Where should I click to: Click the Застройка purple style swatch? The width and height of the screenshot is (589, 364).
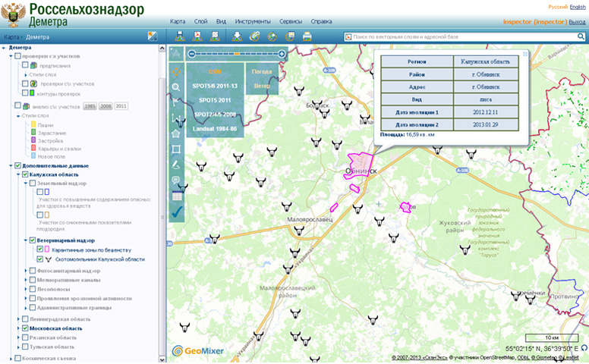click(33, 140)
